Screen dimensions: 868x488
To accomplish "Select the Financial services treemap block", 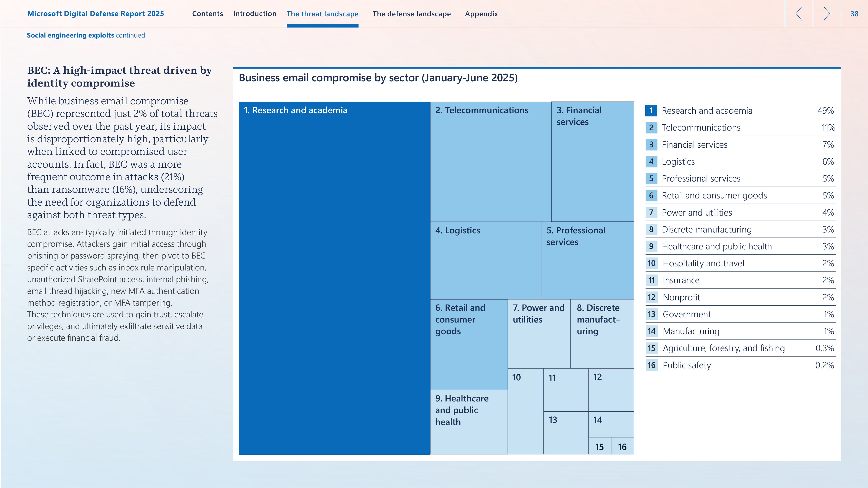I will click(x=592, y=162).
